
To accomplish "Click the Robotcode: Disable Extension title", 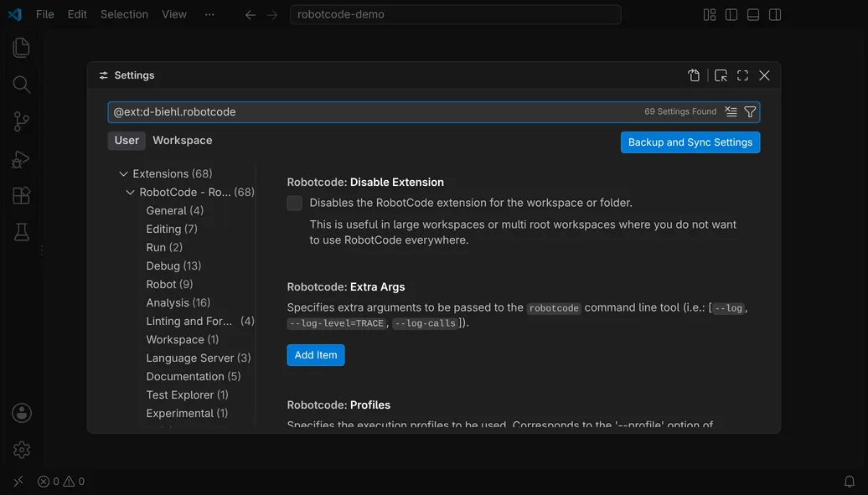I will tap(365, 182).
